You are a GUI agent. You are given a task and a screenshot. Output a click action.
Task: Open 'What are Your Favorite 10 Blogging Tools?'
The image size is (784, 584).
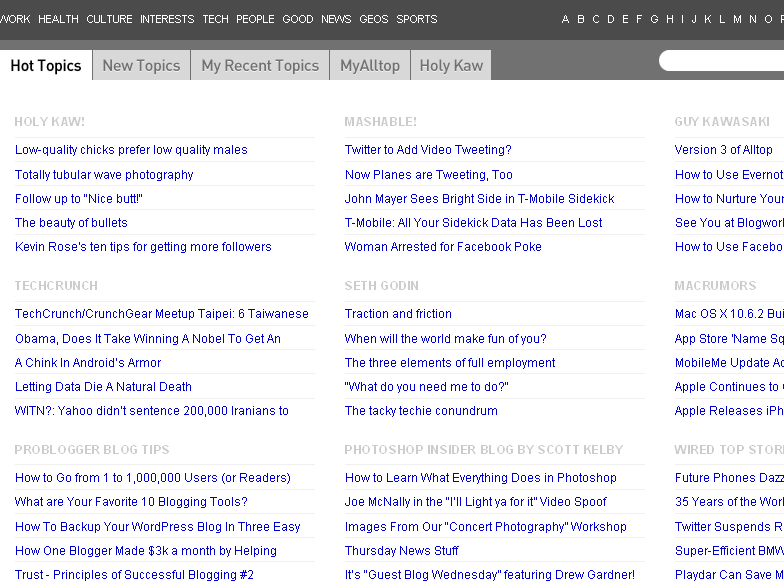[x=131, y=502]
